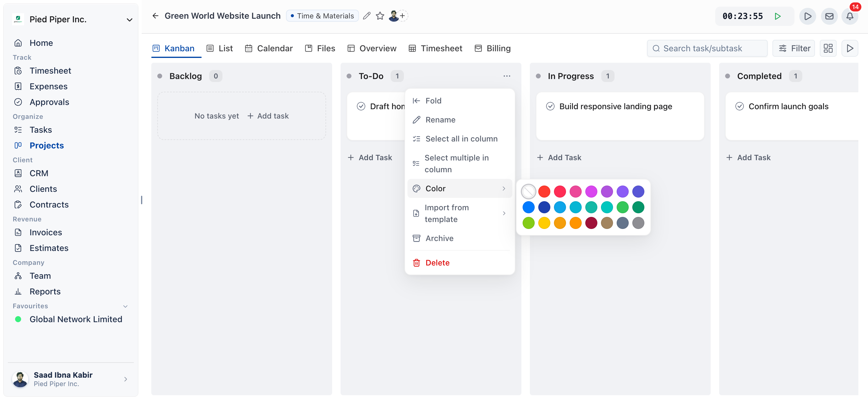Viewport: 868px width, 400px height.
Task: Click Add Task under To-Do column
Action: (x=370, y=157)
